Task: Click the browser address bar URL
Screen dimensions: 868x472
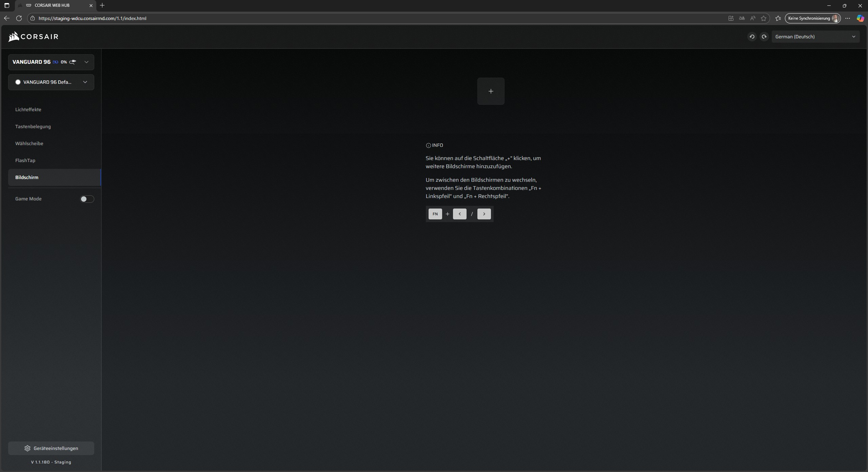Action: [92, 18]
